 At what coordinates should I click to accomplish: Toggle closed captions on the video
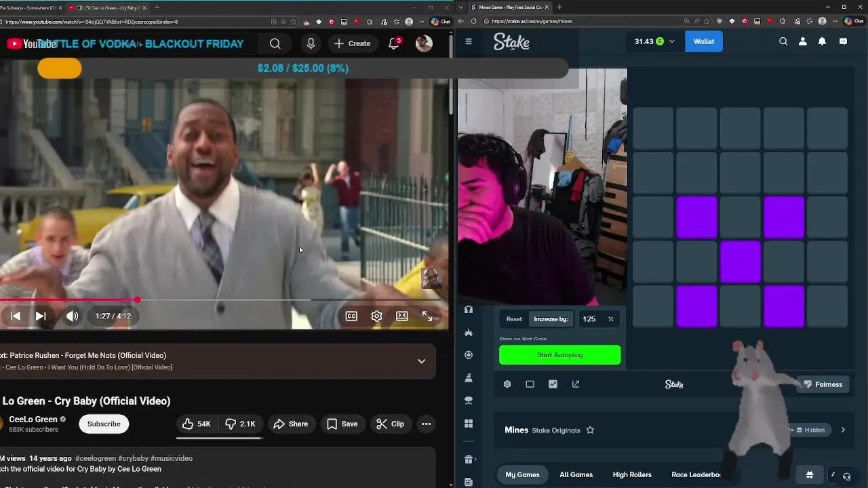coord(351,316)
